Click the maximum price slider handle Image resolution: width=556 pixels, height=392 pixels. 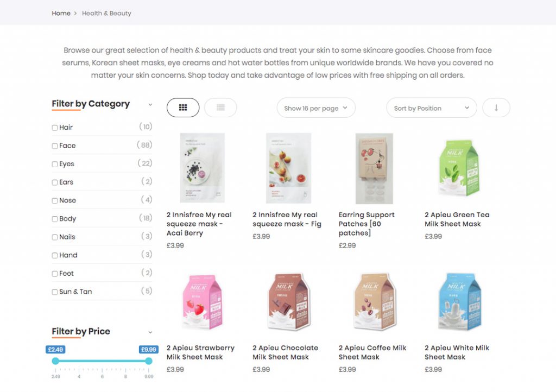click(x=149, y=361)
